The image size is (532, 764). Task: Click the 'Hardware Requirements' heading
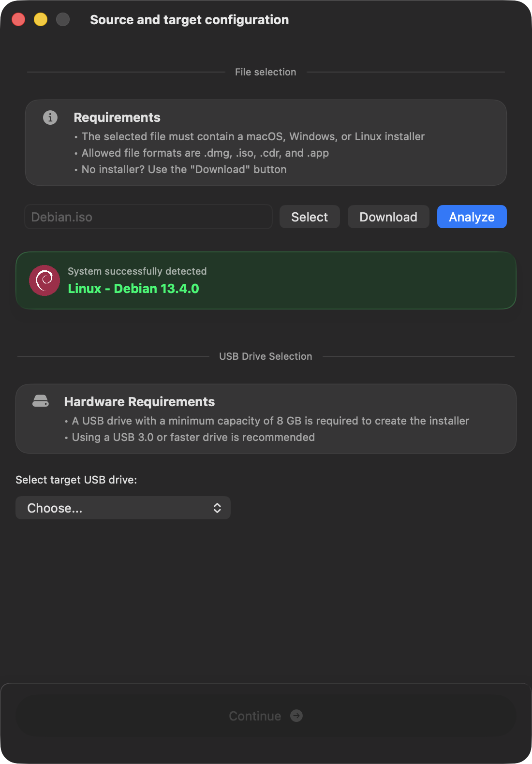139,402
